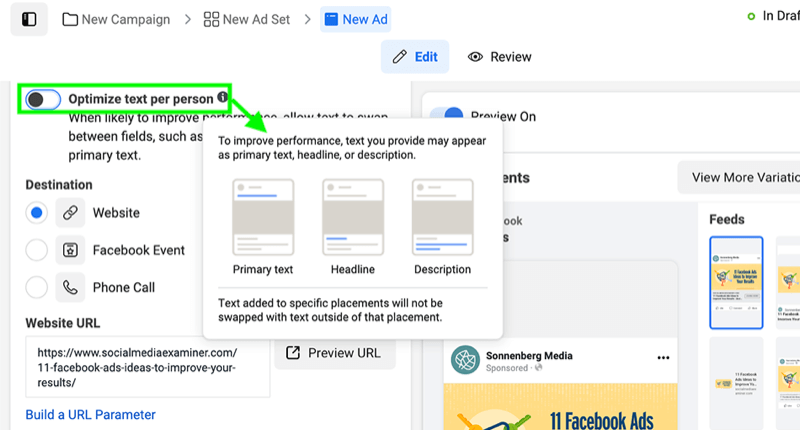Click into the Website URL text field

tap(147, 367)
